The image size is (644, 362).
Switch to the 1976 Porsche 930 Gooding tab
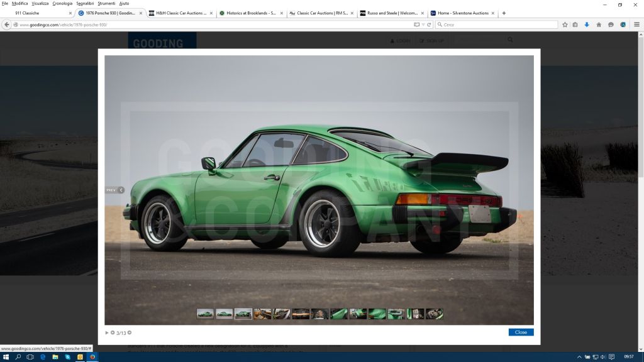[x=110, y=13]
